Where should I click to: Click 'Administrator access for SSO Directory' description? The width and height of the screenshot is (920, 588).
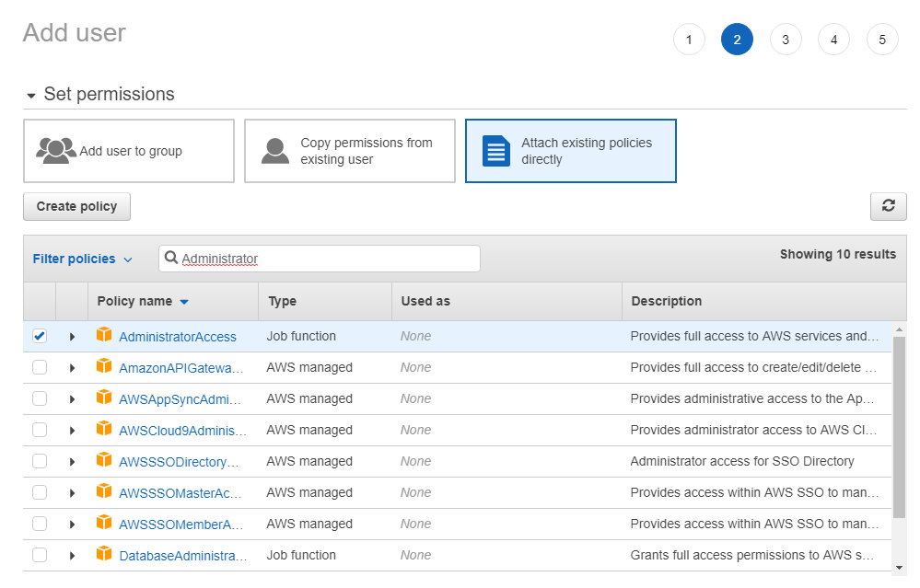[x=742, y=461]
